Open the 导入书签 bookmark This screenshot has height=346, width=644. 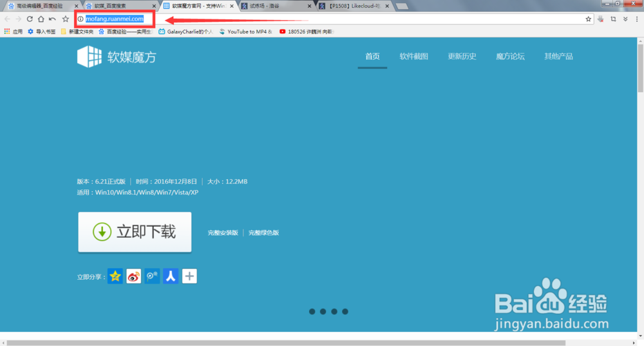tap(41, 32)
